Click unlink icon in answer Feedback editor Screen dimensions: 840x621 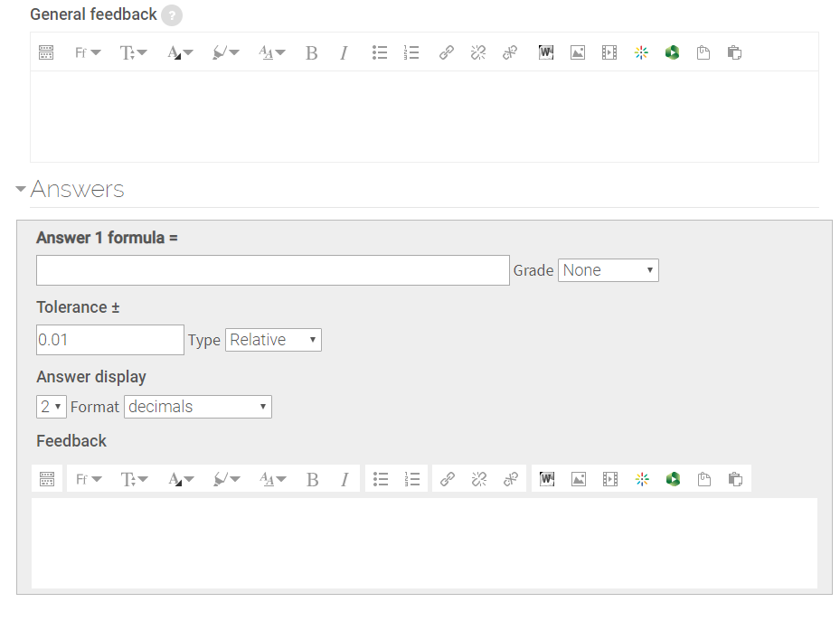[479, 479]
